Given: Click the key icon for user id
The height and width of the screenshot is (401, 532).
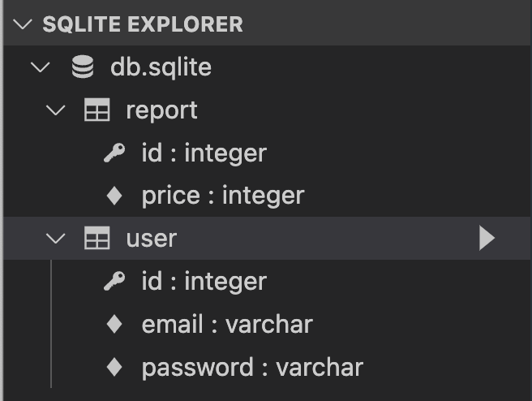Looking at the screenshot, I should [114, 281].
